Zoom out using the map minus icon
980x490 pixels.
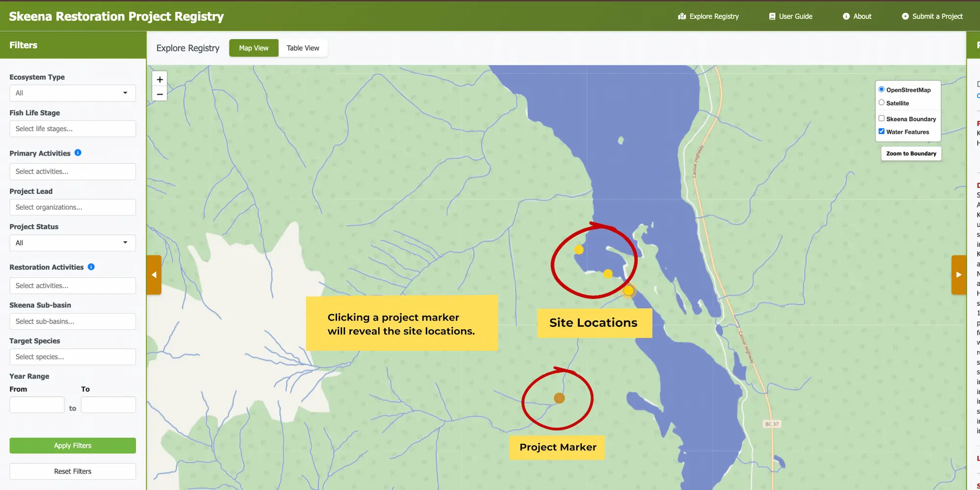tap(159, 94)
